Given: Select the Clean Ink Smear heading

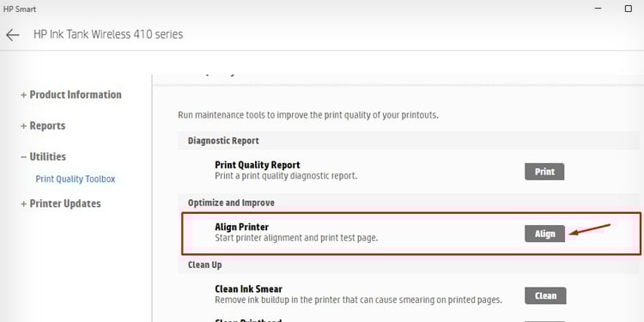Looking at the screenshot, I should 248,289.
